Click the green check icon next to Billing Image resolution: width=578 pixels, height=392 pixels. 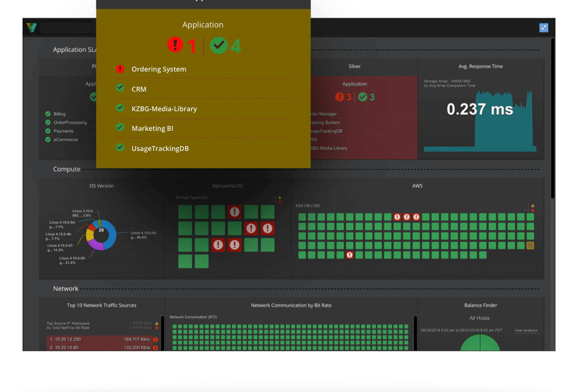(x=48, y=114)
